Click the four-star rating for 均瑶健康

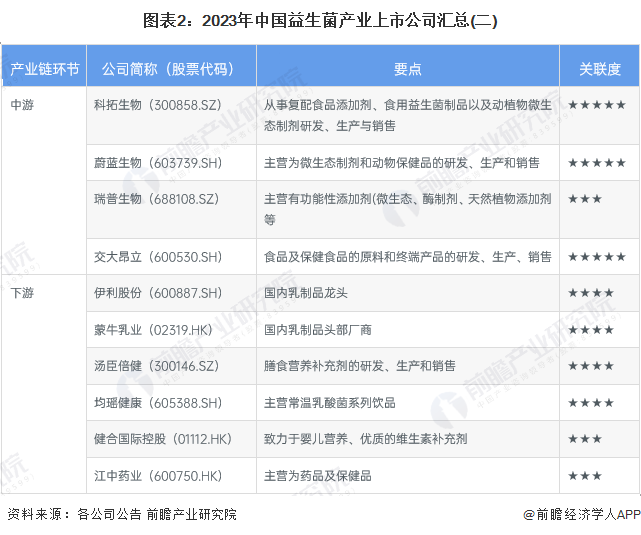point(591,403)
